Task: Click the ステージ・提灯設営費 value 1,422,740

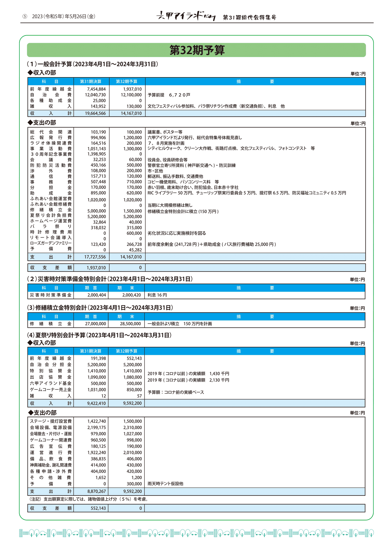Action: (97, 421)
